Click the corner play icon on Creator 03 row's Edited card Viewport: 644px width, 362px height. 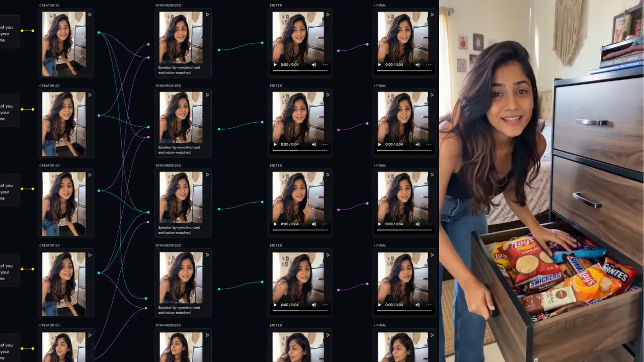coord(328,174)
